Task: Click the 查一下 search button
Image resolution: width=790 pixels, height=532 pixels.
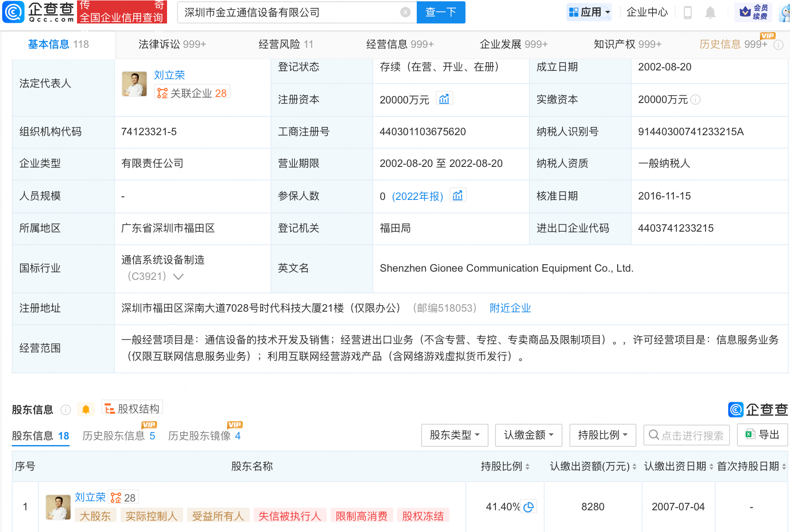Action: point(441,12)
